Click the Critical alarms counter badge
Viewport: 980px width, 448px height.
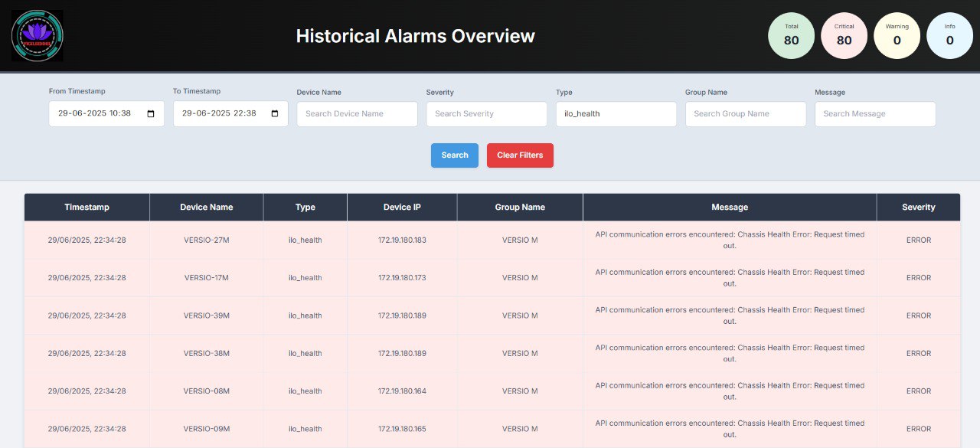tap(844, 35)
